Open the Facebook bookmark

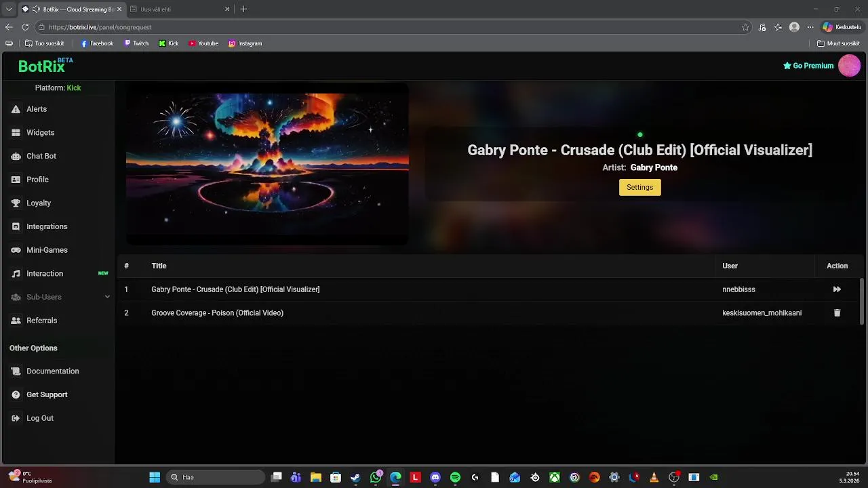click(97, 43)
